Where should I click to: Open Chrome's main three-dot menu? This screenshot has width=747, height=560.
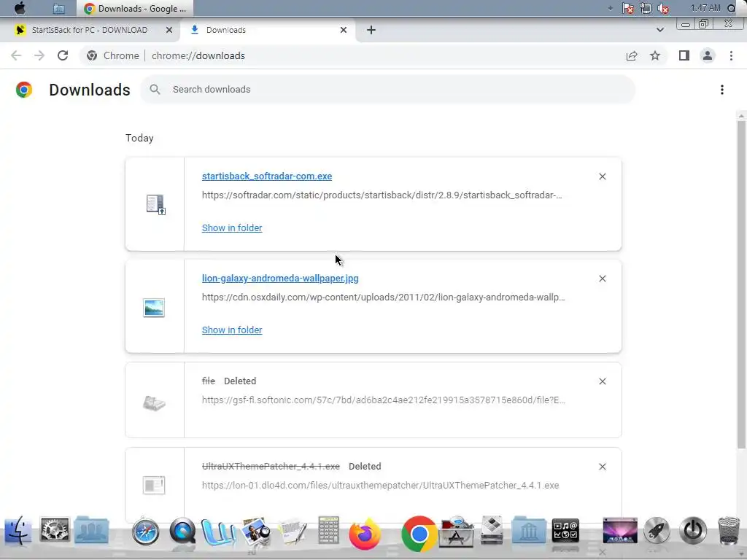[731, 55]
